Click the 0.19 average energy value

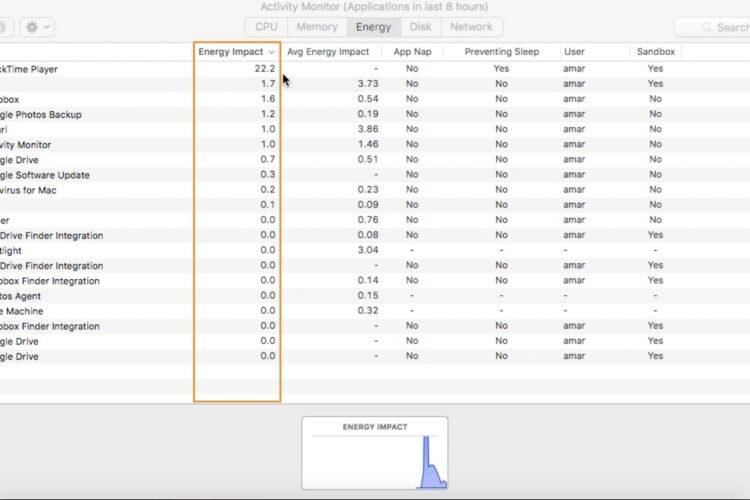[368, 114]
